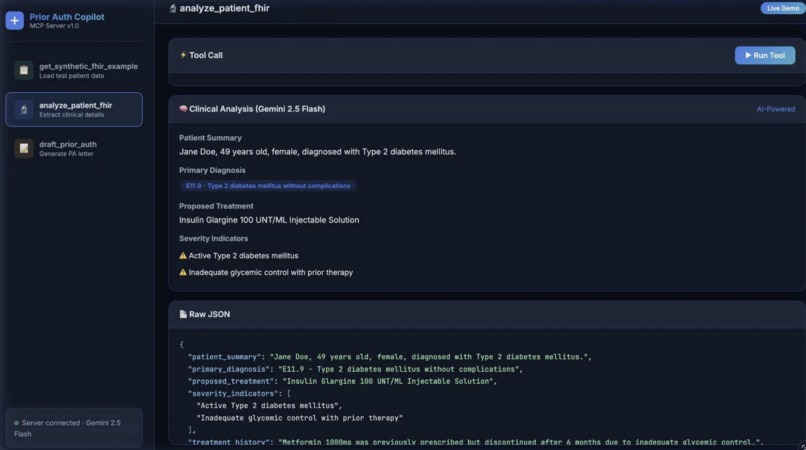Click warning icon beside Inadequate glycemic control
The height and width of the screenshot is (450, 806).
coord(183,273)
